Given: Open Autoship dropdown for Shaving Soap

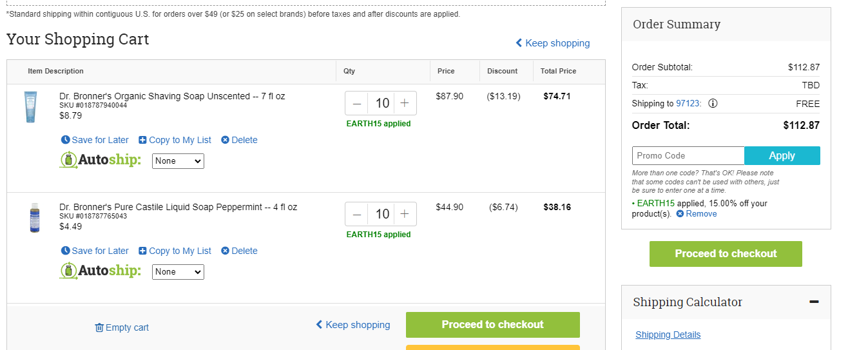Looking at the screenshot, I should 178,161.
